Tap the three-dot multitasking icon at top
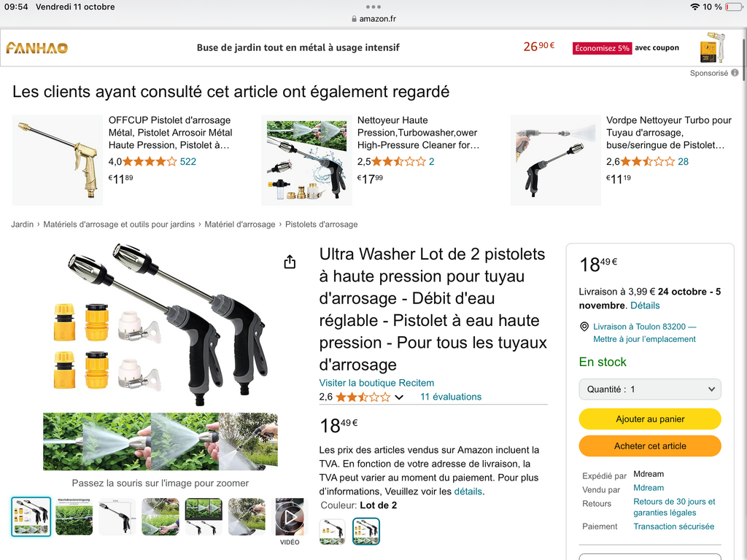The width and height of the screenshot is (747, 560). point(373,7)
